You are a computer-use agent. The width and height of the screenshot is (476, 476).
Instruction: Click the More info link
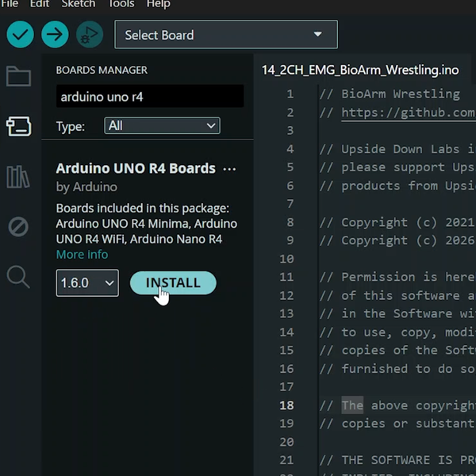pyautogui.click(x=82, y=255)
